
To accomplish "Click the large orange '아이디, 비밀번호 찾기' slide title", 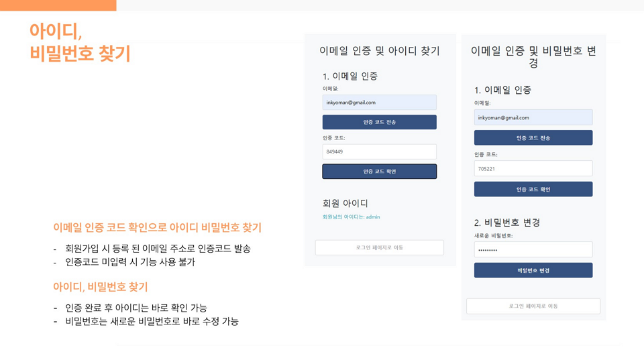I will [80, 42].
